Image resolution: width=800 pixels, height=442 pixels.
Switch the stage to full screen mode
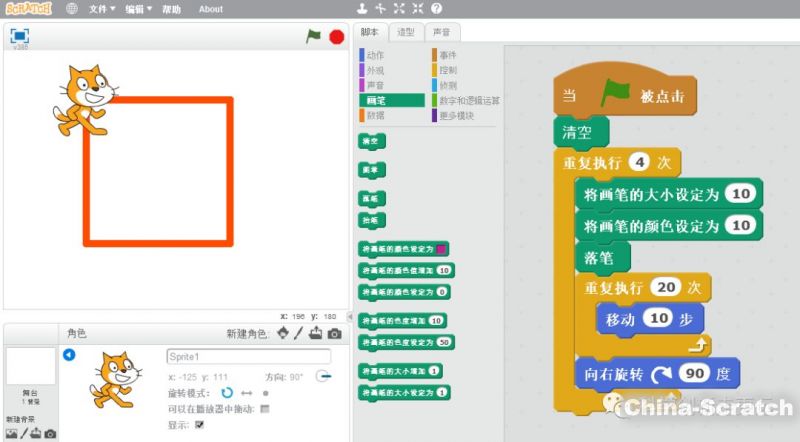(19, 35)
